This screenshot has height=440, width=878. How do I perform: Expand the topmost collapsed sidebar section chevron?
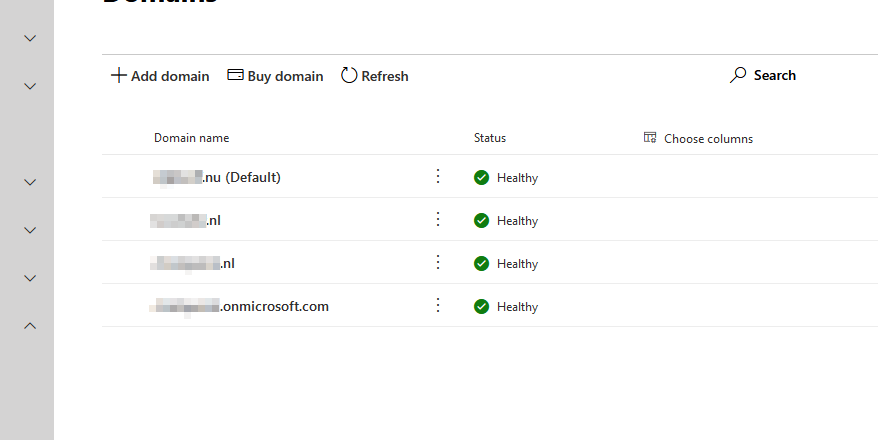tap(30, 38)
